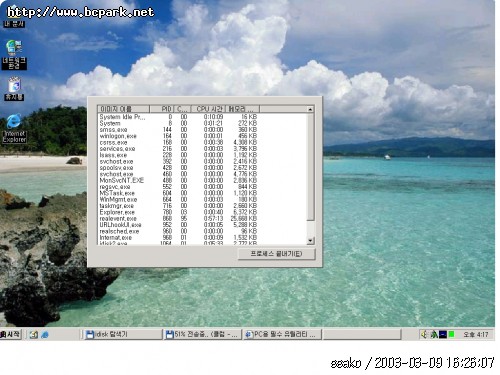500x375 pixels.
Task: Select svchost.exe with PID 392
Action: click(x=178, y=161)
